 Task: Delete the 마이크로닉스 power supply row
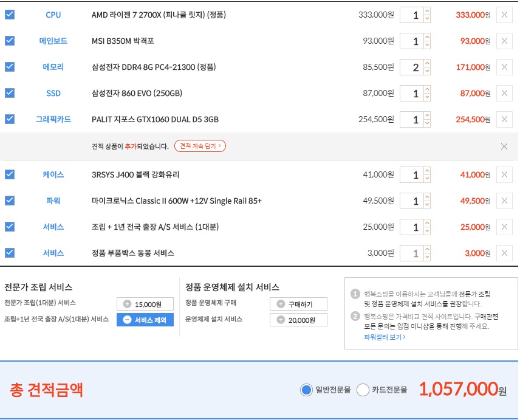(504, 201)
